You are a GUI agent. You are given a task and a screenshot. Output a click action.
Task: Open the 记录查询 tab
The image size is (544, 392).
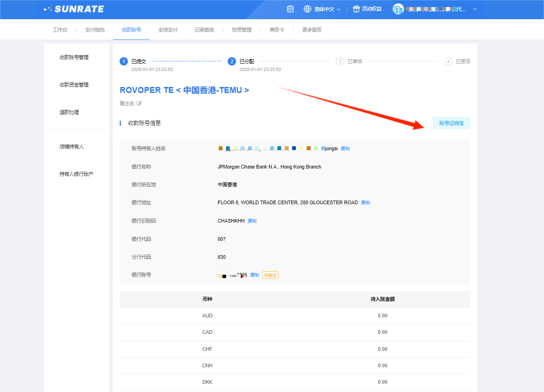[204, 30]
